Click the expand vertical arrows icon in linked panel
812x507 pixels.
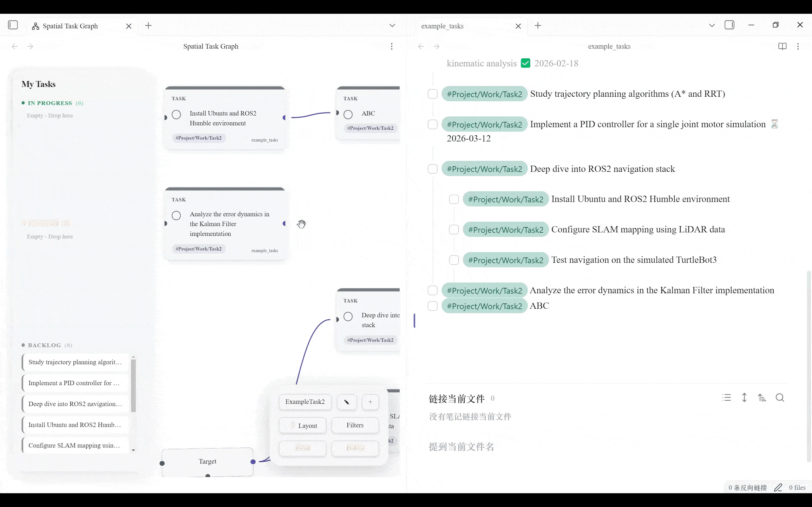(744, 398)
